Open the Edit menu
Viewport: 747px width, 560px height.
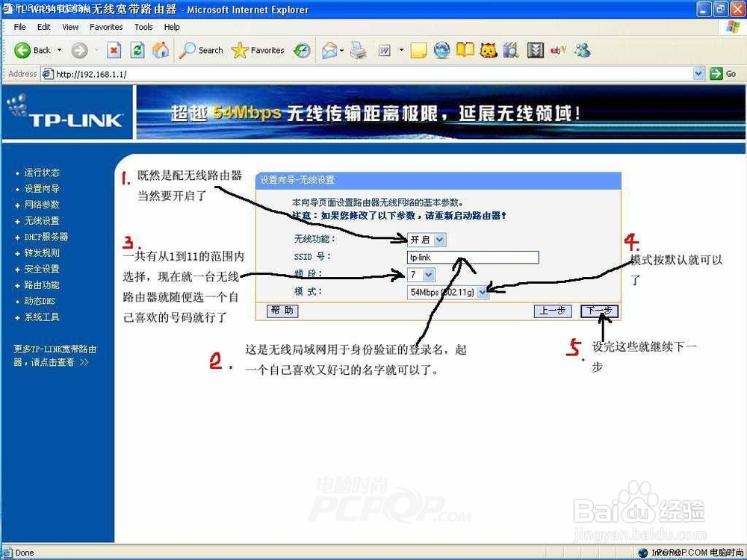coord(44,27)
